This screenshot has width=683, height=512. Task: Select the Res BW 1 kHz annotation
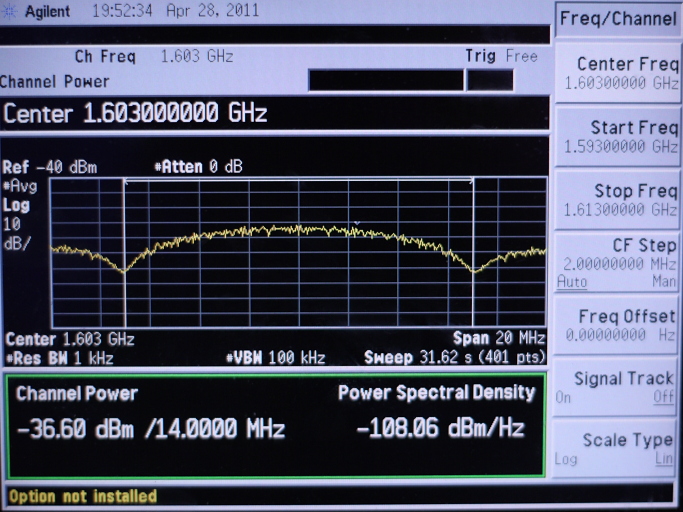click(58, 357)
